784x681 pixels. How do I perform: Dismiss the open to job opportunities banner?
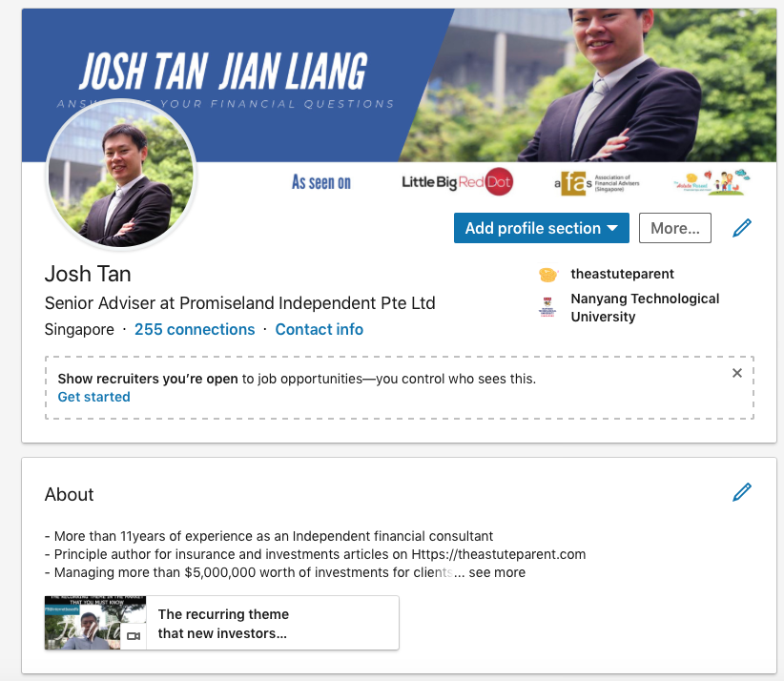tap(737, 373)
